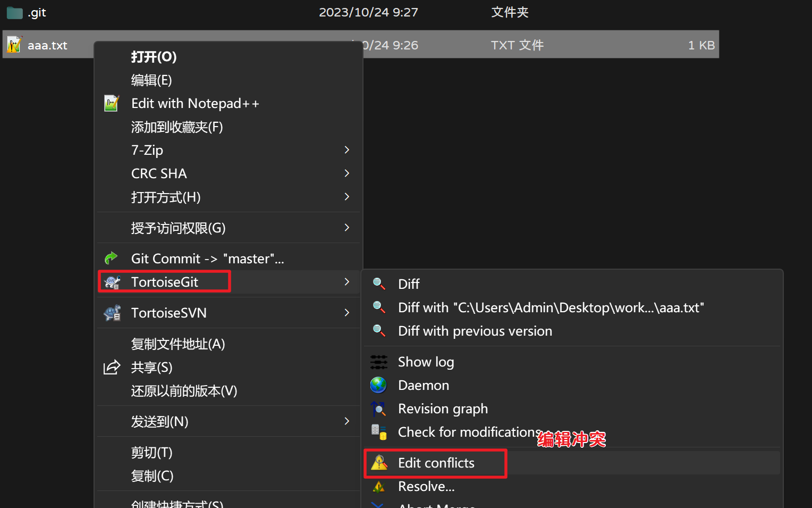Click the date 2023/10/24 9:27
The height and width of the screenshot is (508, 812).
tap(368, 12)
